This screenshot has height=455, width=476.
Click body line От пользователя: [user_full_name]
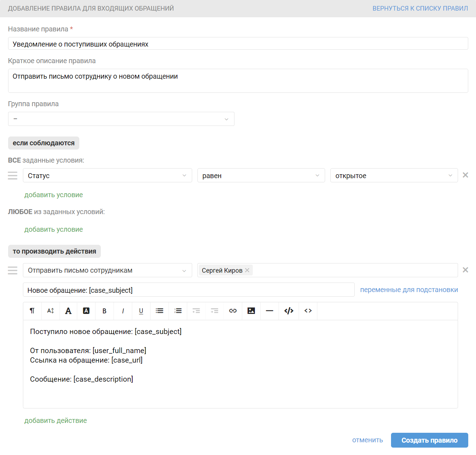[x=88, y=351]
